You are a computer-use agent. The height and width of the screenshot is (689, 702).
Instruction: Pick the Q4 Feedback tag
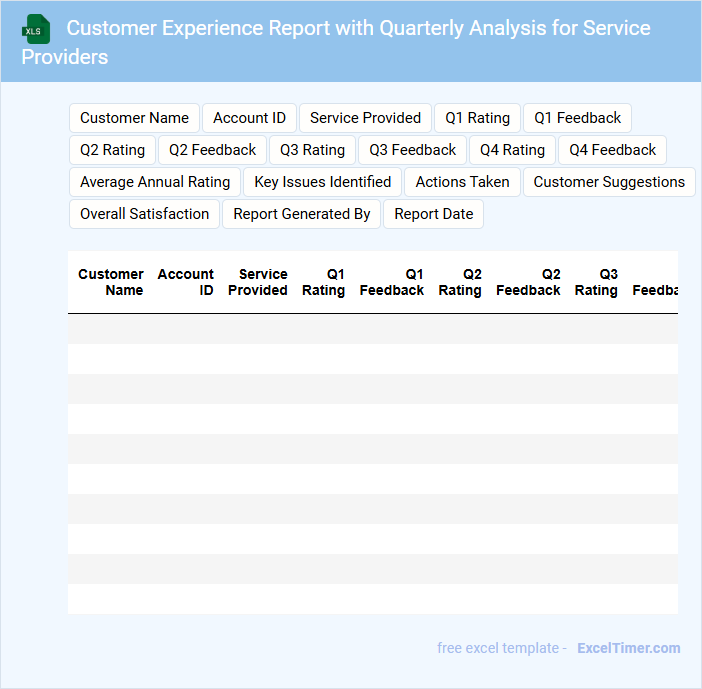612,150
